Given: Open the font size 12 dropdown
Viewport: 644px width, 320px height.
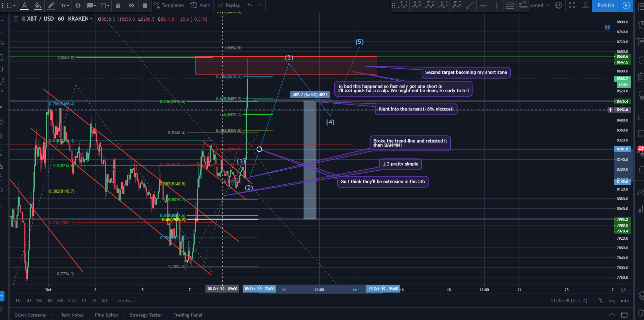Looking at the screenshot, I should pos(65,5).
